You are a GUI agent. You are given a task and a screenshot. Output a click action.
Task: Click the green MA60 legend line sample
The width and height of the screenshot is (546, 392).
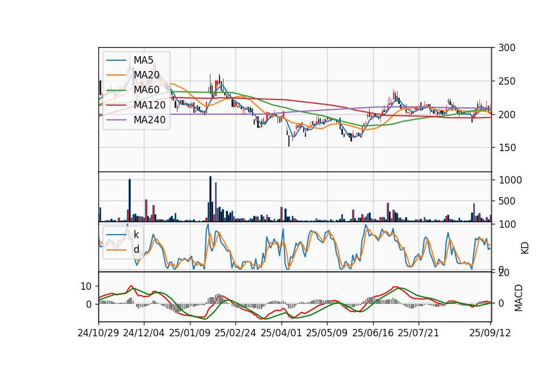(116, 90)
